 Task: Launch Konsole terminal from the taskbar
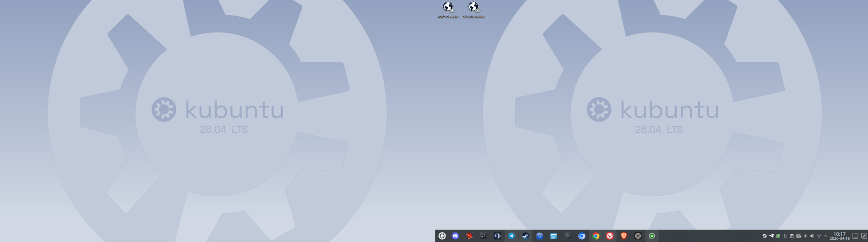pyautogui.click(x=567, y=236)
